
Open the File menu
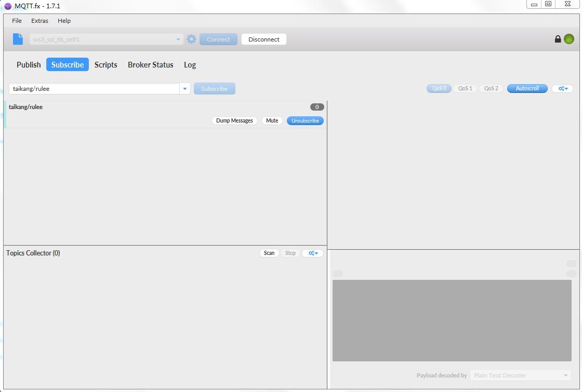click(17, 21)
